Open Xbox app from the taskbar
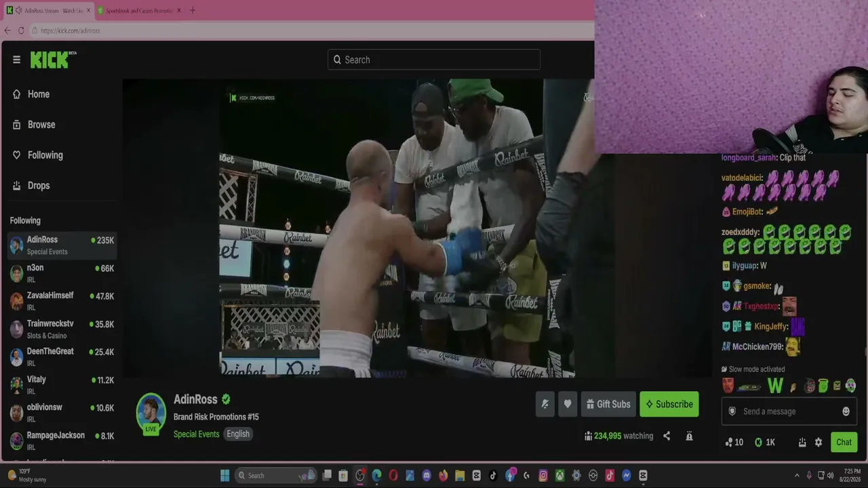This screenshot has width=868, height=488. (559, 475)
